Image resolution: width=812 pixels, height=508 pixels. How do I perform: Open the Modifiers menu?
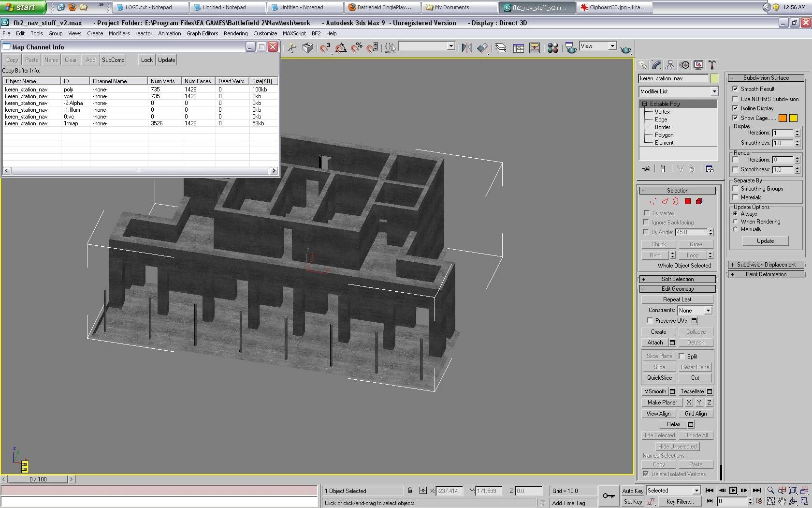(119, 33)
